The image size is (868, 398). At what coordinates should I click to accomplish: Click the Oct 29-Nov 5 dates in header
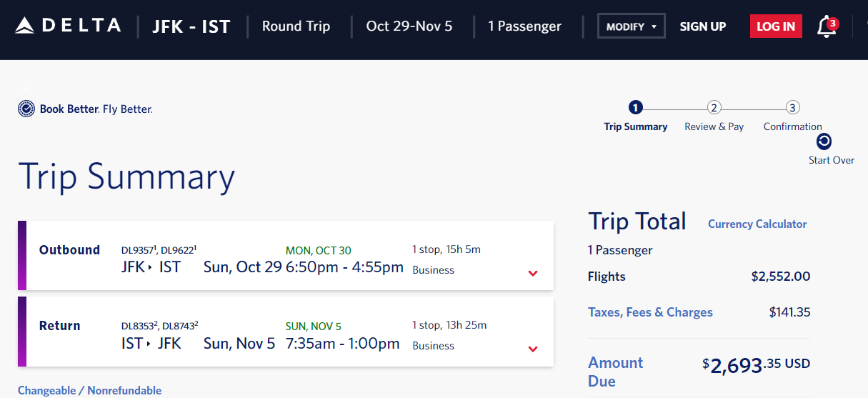point(409,26)
